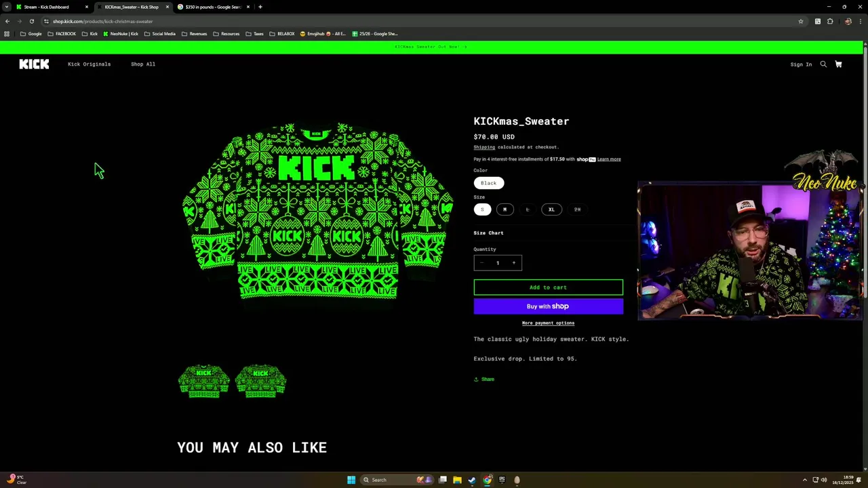Open the Task View taskbar icon

[x=443, y=480]
